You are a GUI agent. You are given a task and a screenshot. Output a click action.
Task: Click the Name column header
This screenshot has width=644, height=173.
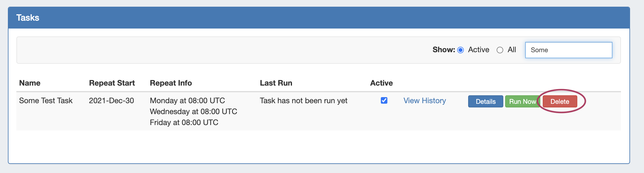pos(30,83)
